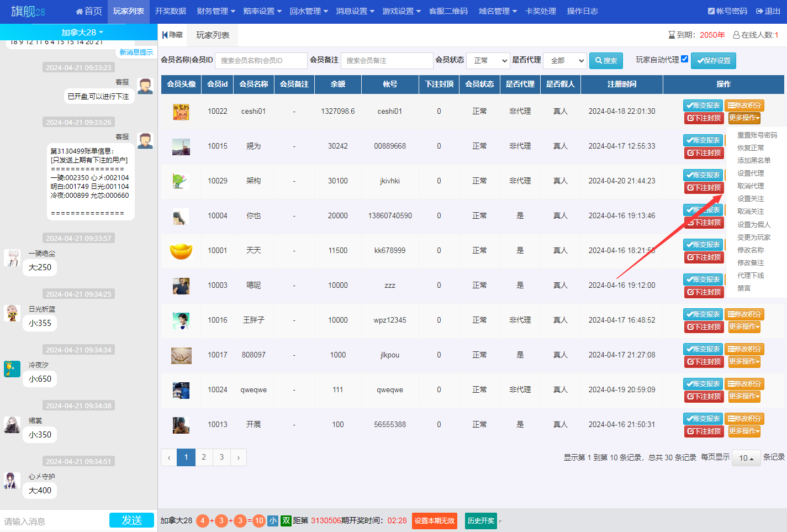Click the 设置本期无效 button

coord(434,520)
